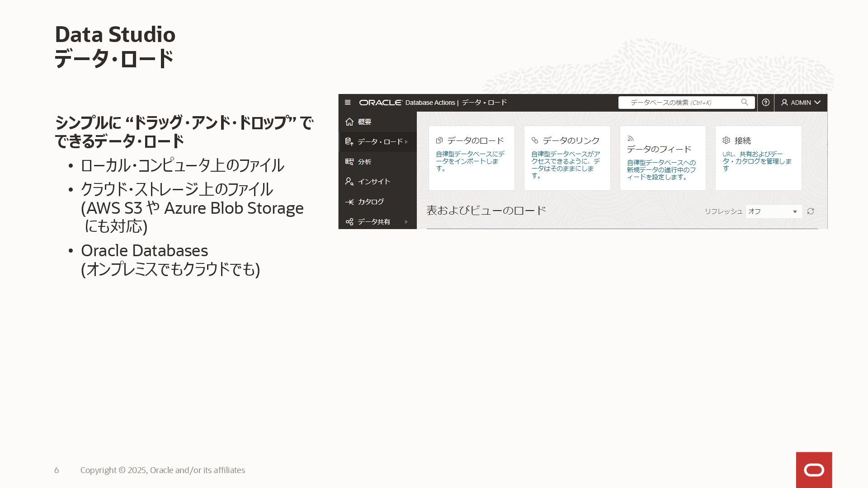Expand the データ・ロード submenu arrow
Viewport: 868px width, 488px height.
coord(406,142)
